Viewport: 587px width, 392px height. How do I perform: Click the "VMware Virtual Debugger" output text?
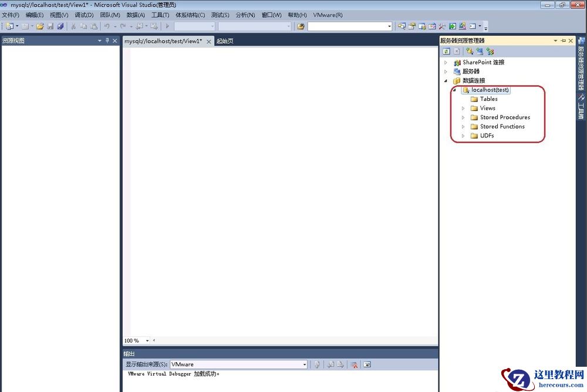[160, 374]
